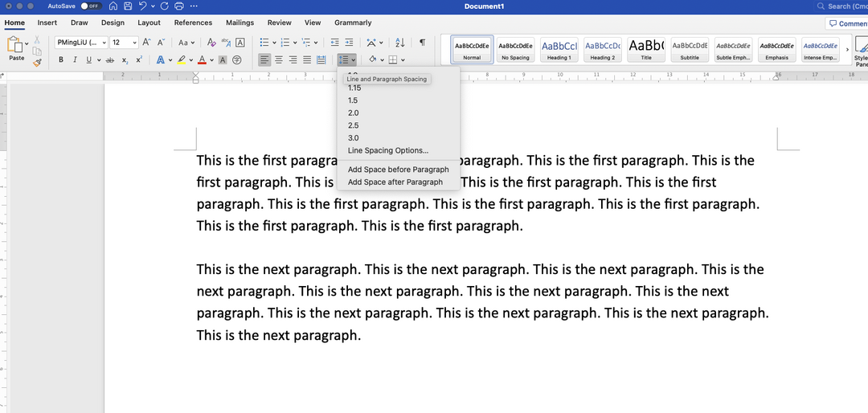Screen dimensions: 868x413
Task: Toggle Bold formatting
Action: [x=60, y=59]
